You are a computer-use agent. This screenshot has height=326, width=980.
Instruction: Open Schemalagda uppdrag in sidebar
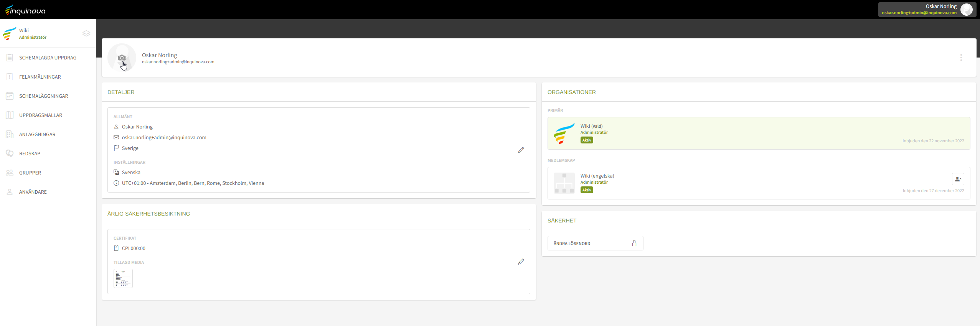point(48,58)
